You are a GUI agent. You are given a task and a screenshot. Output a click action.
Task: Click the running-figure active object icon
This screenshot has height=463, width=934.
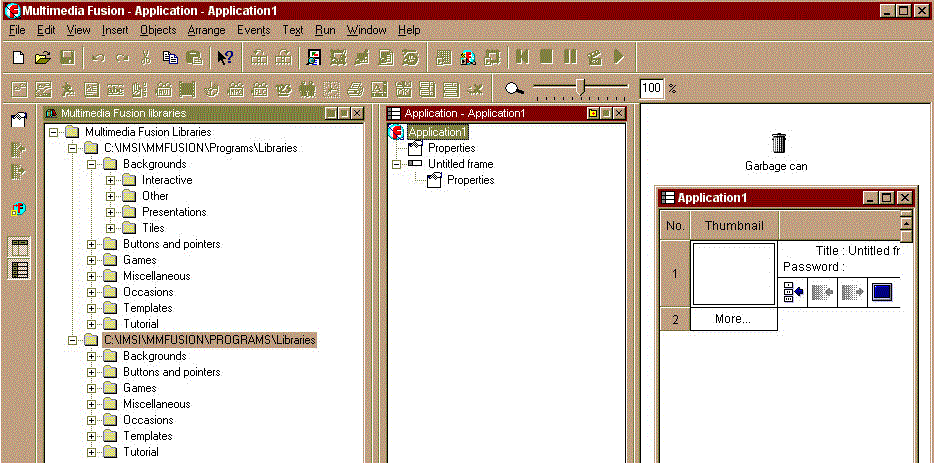pyautogui.click(x=67, y=89)
